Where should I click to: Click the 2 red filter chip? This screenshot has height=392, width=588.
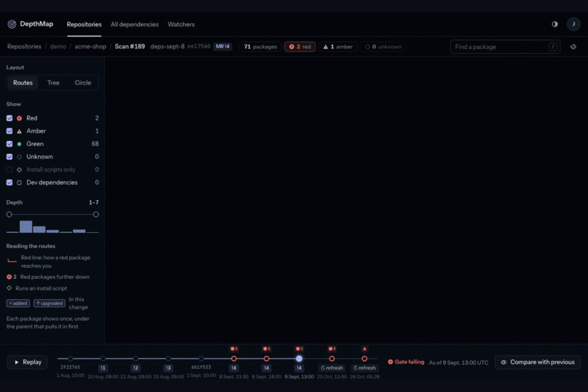pos(300,47)
